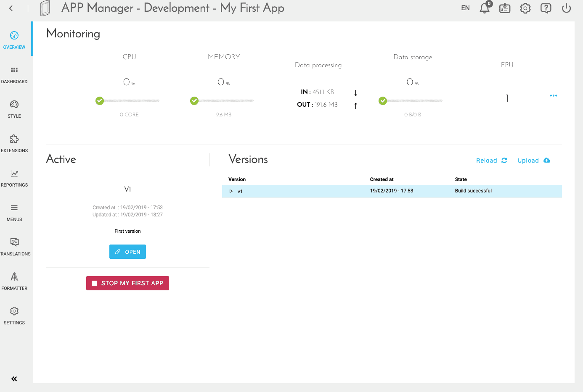Screen dimensions: 583x392
Task: Collapse the sidebar with double chevron
Action: (x=14, y=379)
